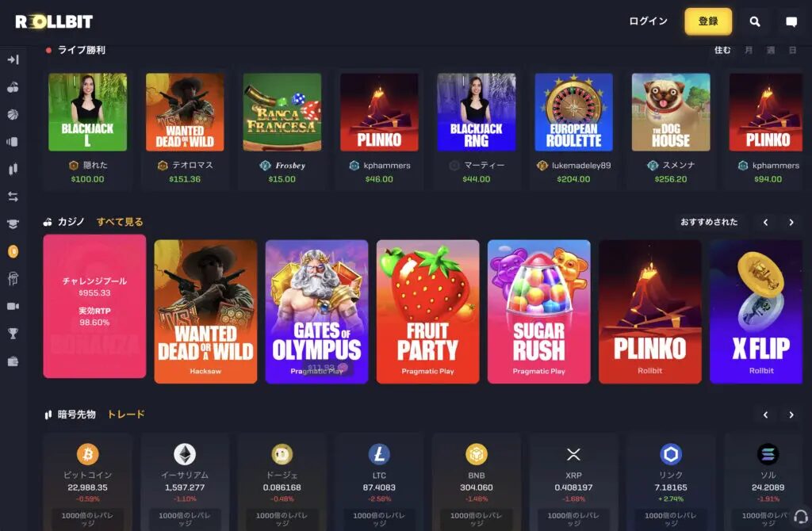Open the headset support icon
Image resolution: width=812 pixels, height=531 pixels.
pos(801,517)
